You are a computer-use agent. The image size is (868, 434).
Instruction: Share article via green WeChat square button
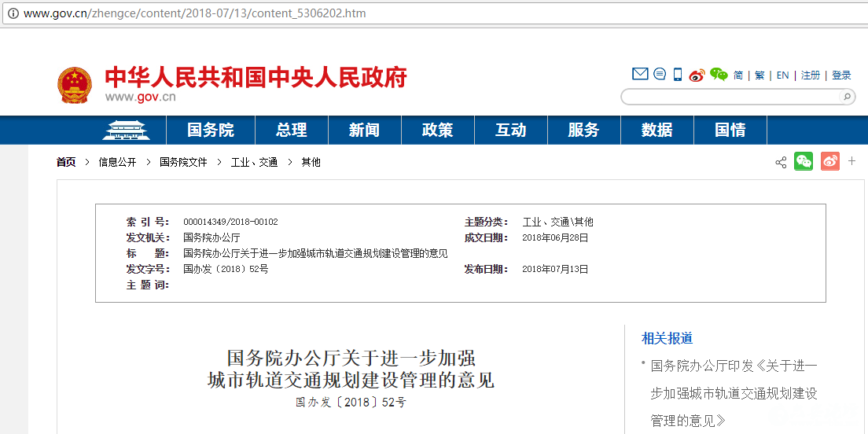(804, 162)
